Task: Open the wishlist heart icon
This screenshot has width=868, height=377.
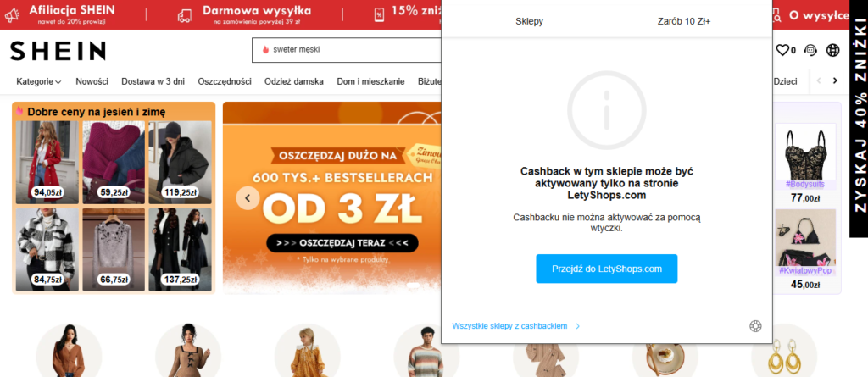Action: [x=782, y=50]
